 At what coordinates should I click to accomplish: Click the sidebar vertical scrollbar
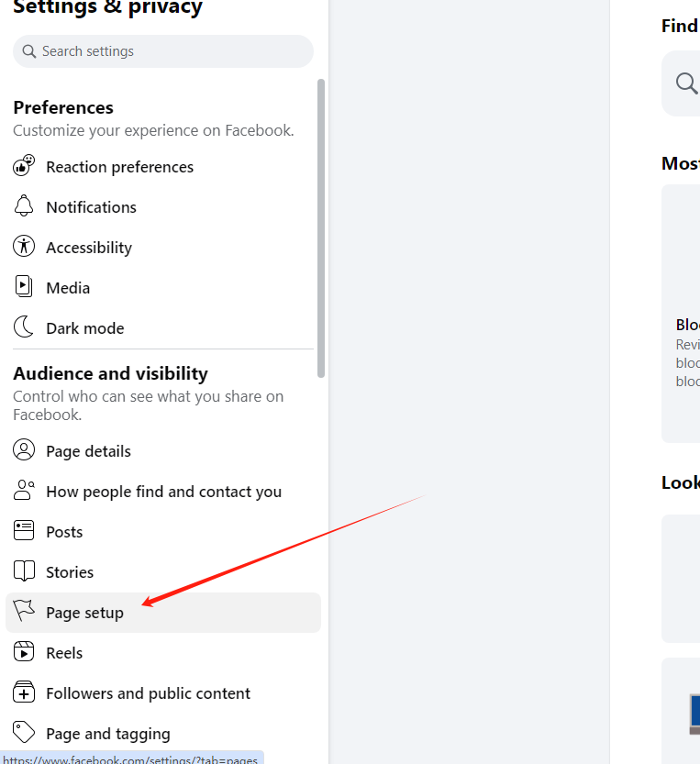coord(321,229)
